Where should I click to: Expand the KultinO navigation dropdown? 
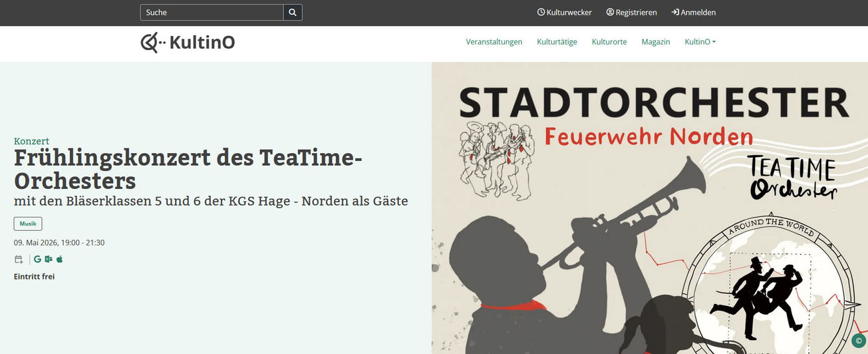click(x=700, y=42)
